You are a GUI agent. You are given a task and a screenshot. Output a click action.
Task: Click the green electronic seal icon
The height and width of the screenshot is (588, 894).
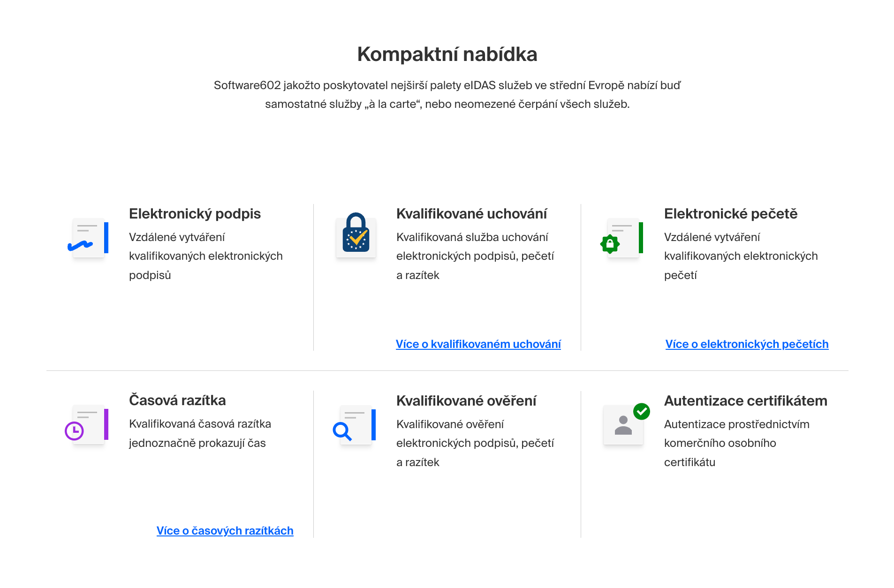click(622, 238)
